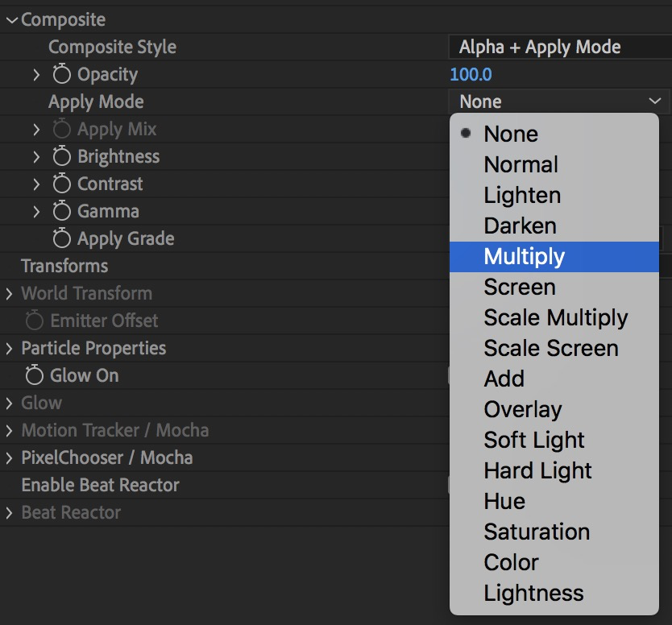This screenshot has width=672, height=625.
Task: Click the Gamma stopwatch icon
Action: [x=62, y=212]
